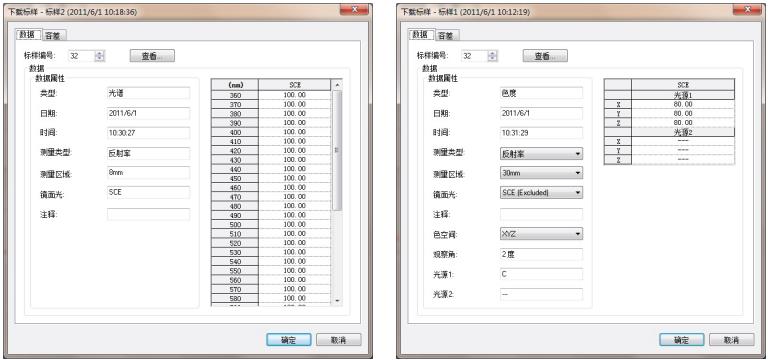Click 日期 field in 标样1 window
This screenshot has height=360, width=768.
pos(541,113)
